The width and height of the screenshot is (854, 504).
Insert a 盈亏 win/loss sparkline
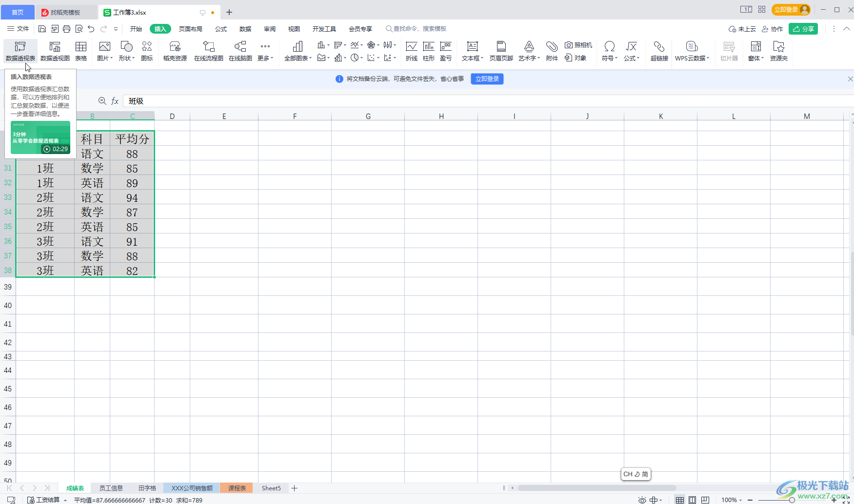(x=446, y=51)
